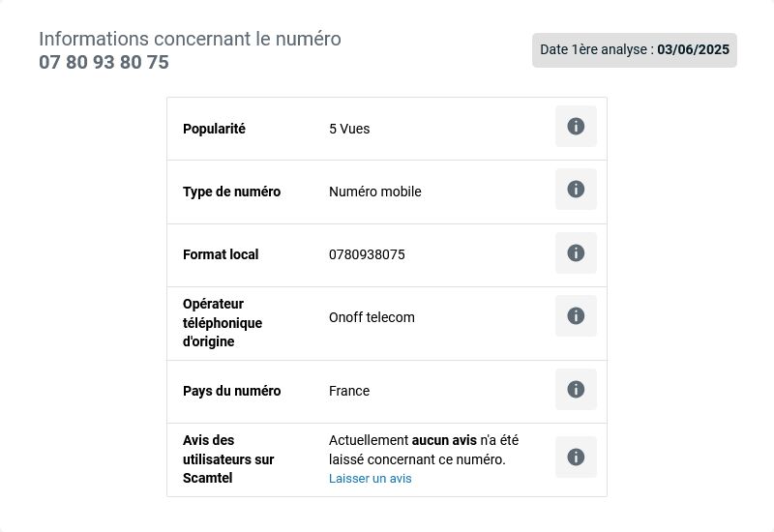Viewport: 774px width, 532px height.
Task: Click the 5 Vues value
Action: (x=349, y=129)
